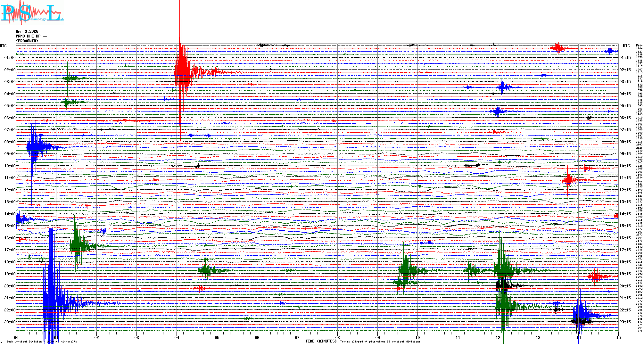Click the minute 15 tick on bottom axis

[x=618, y=337]
